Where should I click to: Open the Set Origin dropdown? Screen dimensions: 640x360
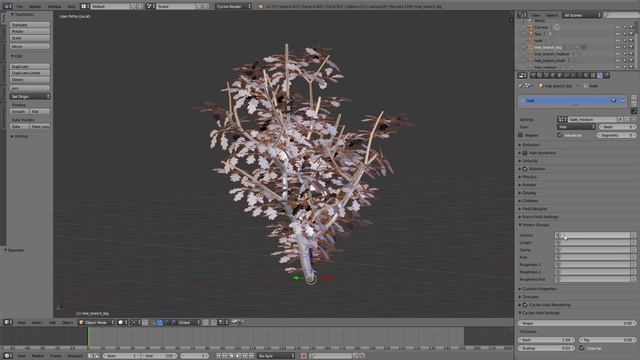[x=30, y=97]
